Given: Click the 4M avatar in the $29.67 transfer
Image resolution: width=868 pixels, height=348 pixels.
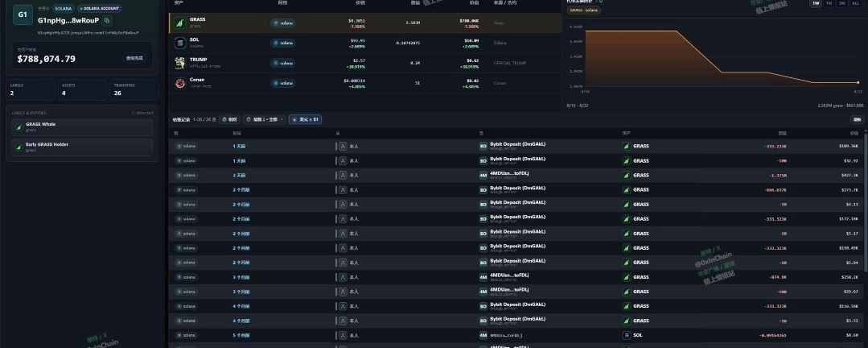Looking at the screenshot, I should pyautogui.click(x=483, y=292).
